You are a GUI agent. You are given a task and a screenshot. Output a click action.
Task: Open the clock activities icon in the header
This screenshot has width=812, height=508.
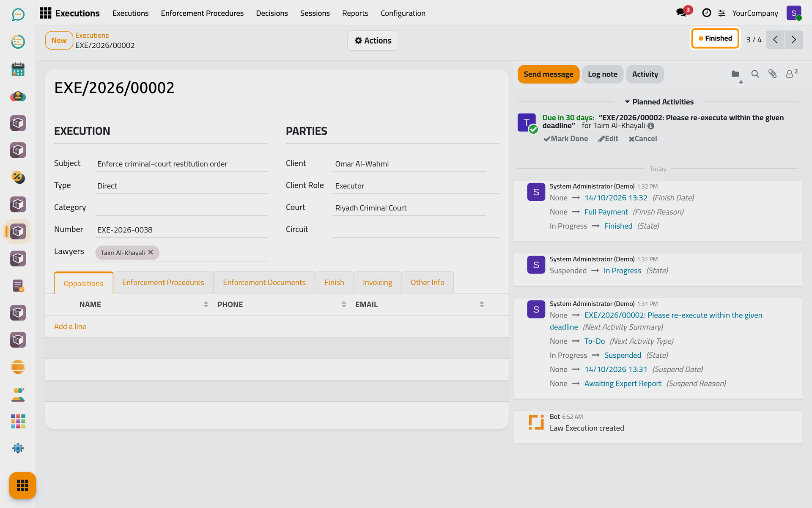tap(706, 13)
